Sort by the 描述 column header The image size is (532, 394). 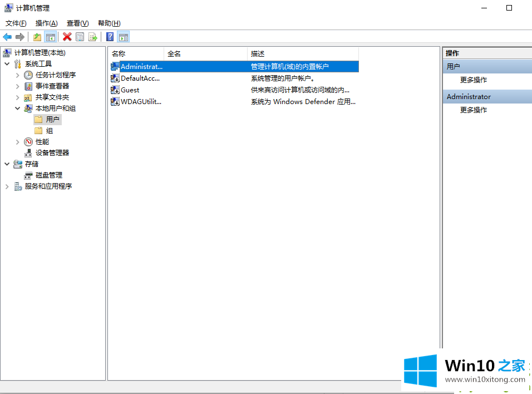click(x=303, y=53)
